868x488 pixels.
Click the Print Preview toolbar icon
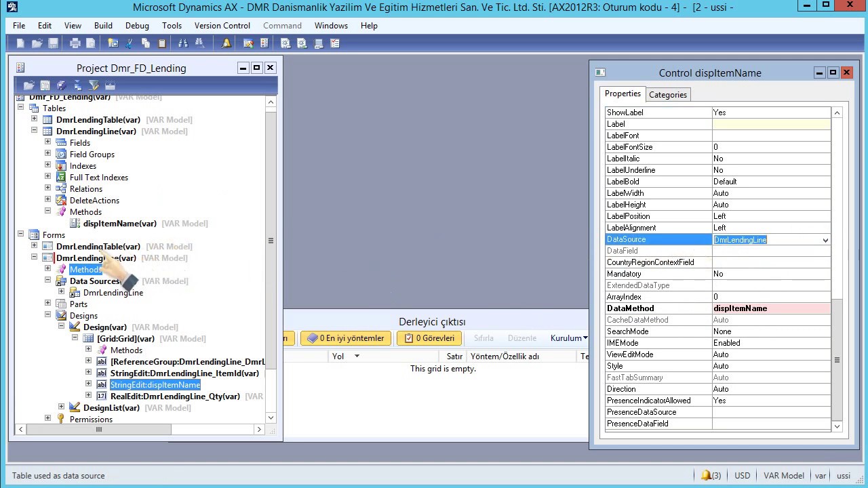[x=91, y=43]
